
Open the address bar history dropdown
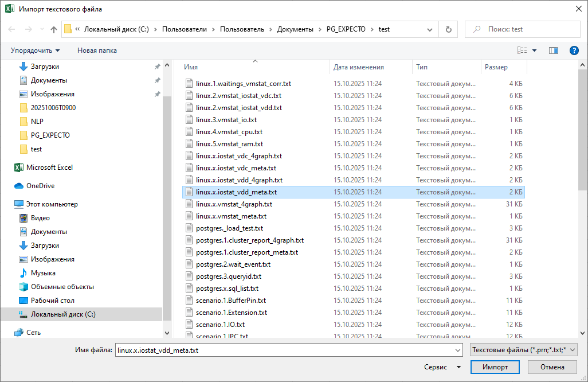coord(430,29)
